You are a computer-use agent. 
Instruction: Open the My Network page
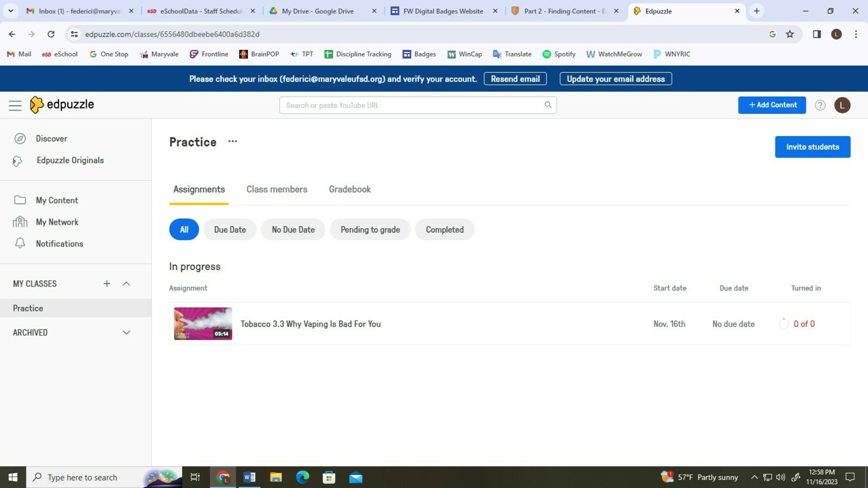pyautogui.click(x=57, y=222)
